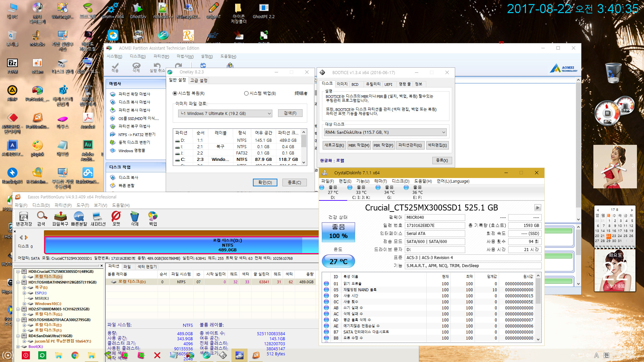
Task: Expand the Boot(X:) tree node
Action: 18,347
